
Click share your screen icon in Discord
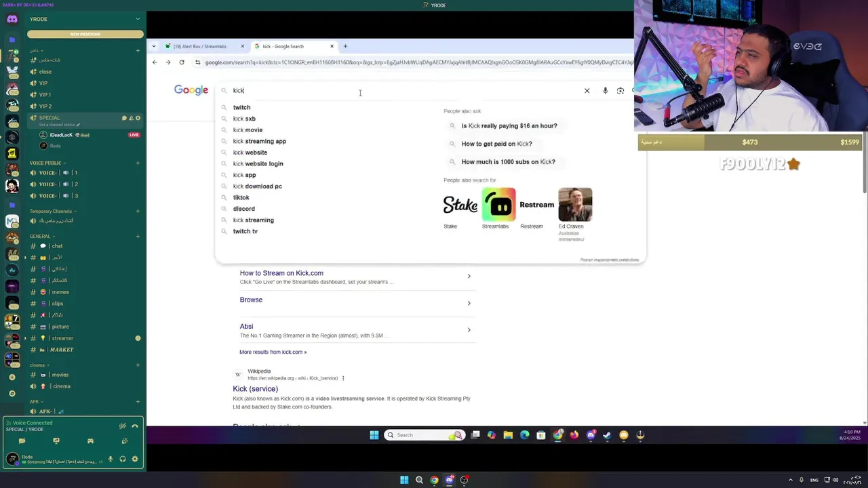click(56, 441)
